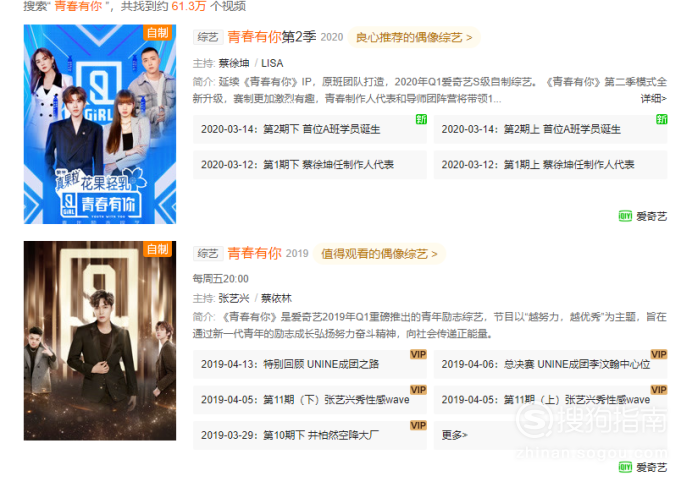Viewport: 692px width, 487px height.
Task: Click 自制 badge on 2019 poster
Action: pyautogui.click(x=158, y=249)
